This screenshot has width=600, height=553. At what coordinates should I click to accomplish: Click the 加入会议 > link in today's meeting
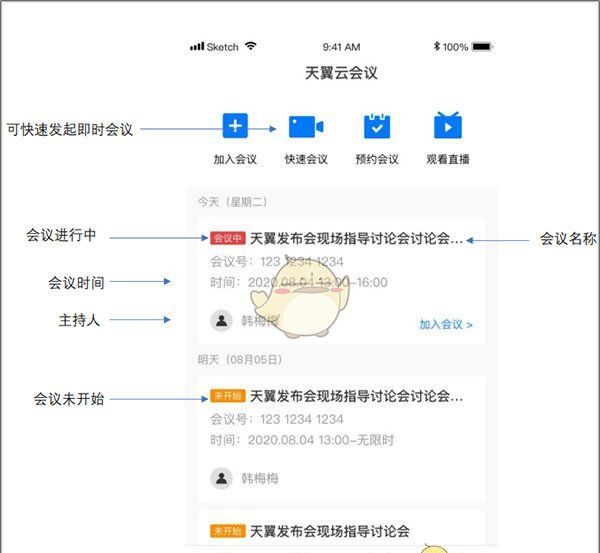coord(446,325)
